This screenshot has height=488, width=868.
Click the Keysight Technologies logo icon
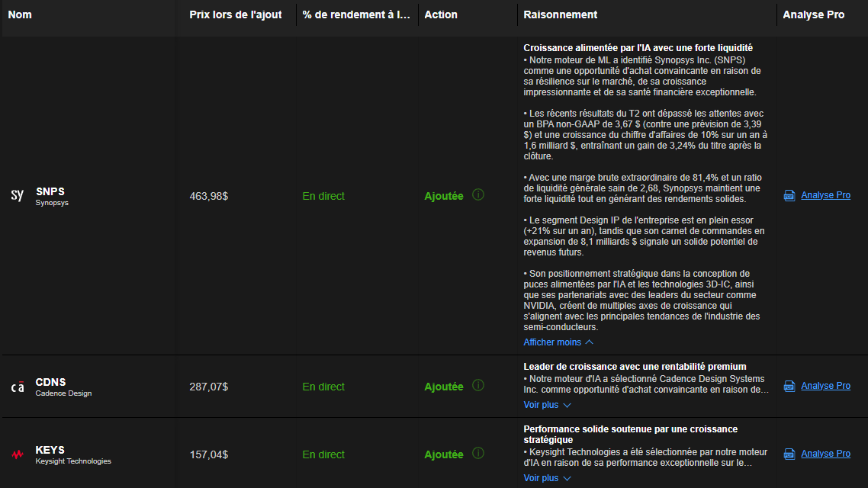(17, 454)
